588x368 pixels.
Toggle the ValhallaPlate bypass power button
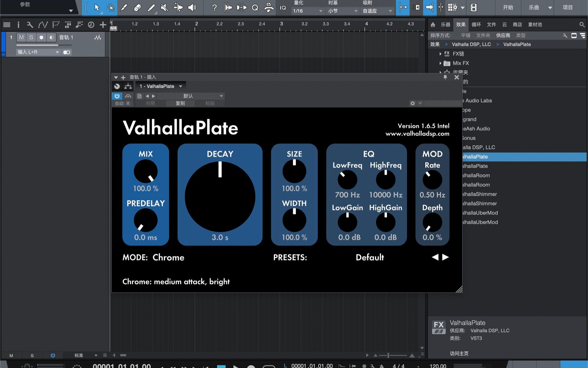coord(117,96)
